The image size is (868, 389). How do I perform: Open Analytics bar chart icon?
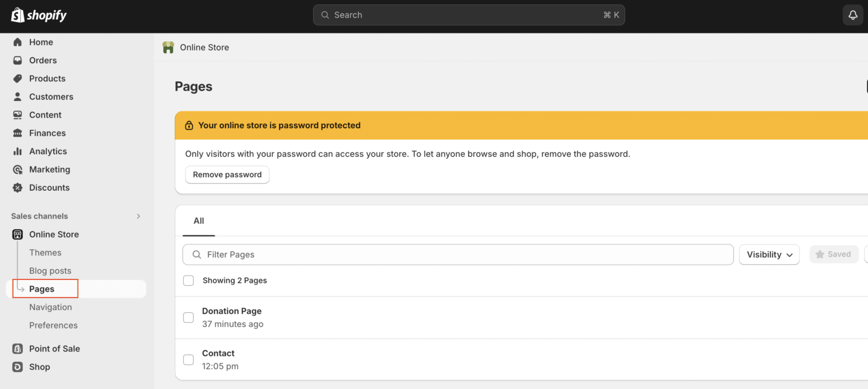click(18, 151)
